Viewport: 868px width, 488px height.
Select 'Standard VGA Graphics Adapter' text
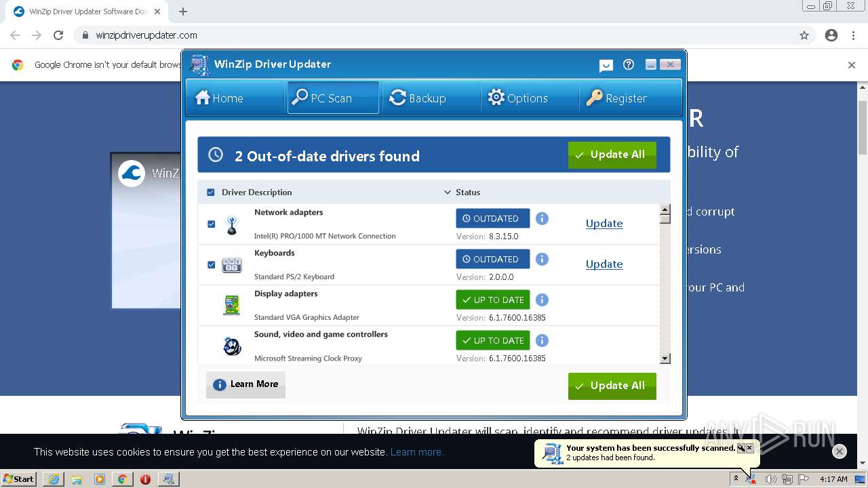coord(307,317)
